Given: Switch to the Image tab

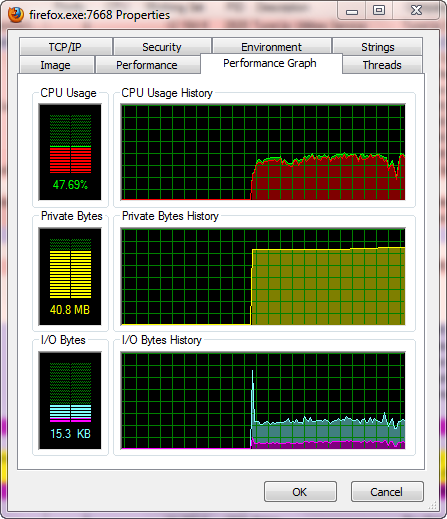Looking at the screenshot, I should 56,65.
